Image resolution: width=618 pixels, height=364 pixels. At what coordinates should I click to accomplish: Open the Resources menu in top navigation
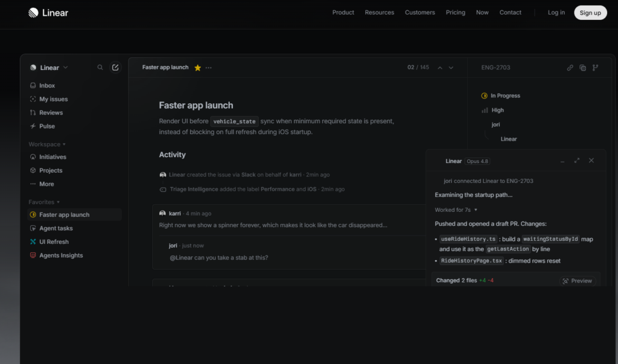click(379, 13)
